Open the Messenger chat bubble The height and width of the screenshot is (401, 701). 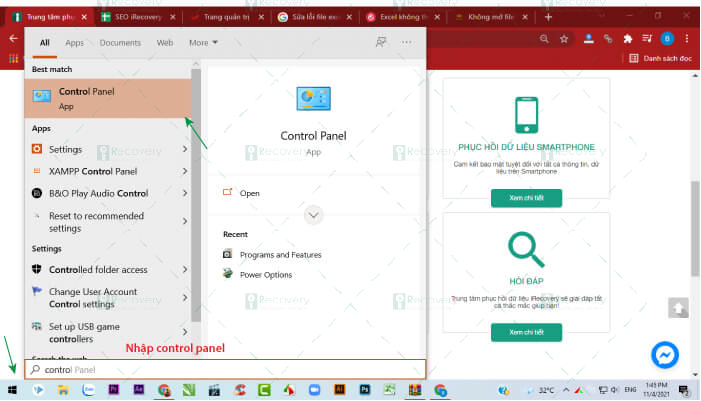coord(665,355)
